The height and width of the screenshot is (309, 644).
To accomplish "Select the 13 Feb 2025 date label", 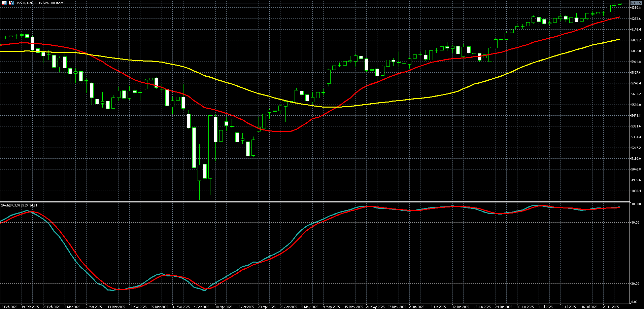I will [9, 307].
